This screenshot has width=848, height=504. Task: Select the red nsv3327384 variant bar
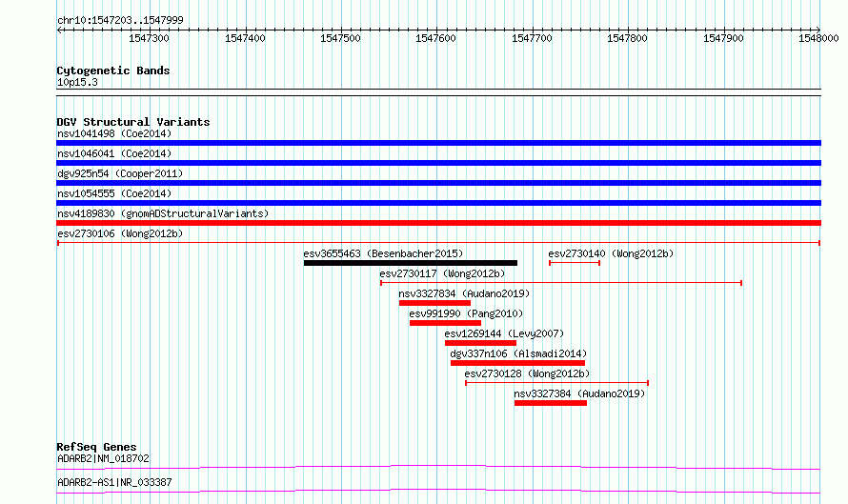(551, 403)
